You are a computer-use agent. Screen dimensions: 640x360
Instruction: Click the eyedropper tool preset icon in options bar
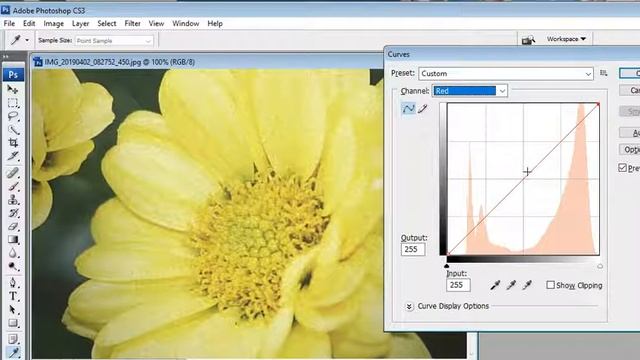tap(16, 40)
